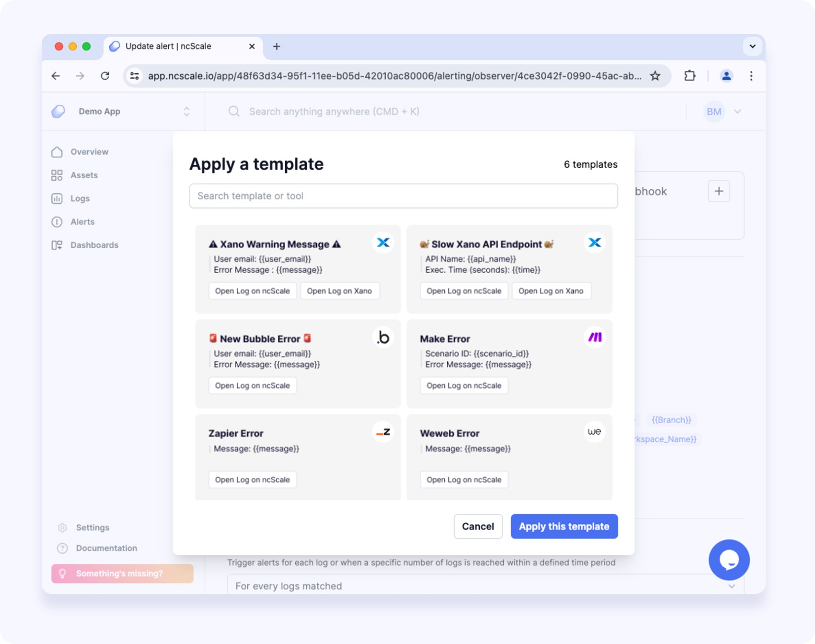Cancel the template dialog

[478, 526]
